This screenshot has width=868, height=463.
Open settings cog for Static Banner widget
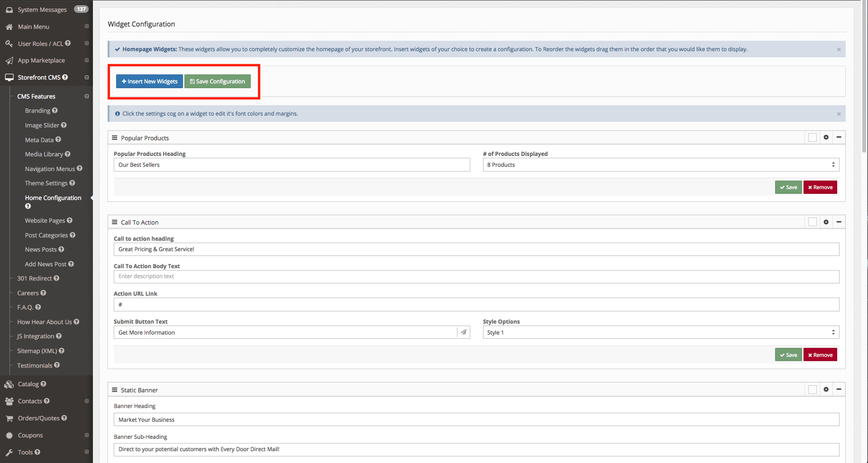826,389
